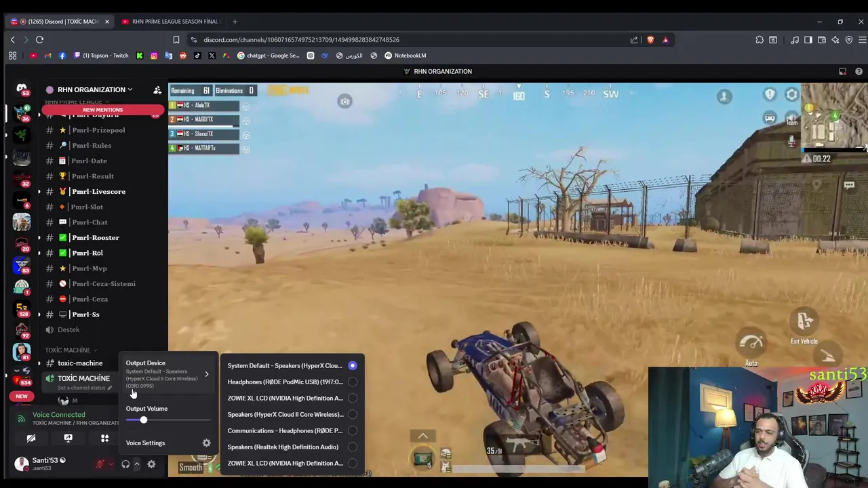This screenshot has height=488, width=868.
Task: Click the Voice Settings menu entry
Action: coord(168,443)
